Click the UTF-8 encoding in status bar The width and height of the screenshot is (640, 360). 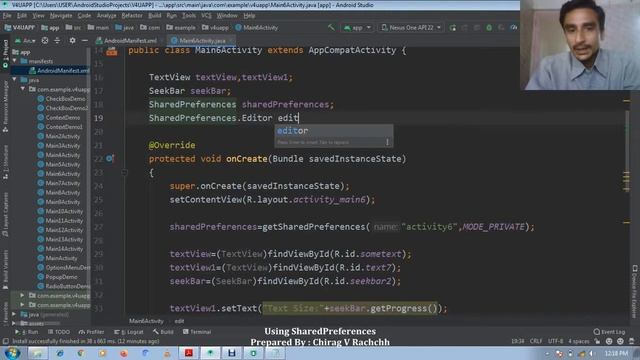[x=556, y=341]
